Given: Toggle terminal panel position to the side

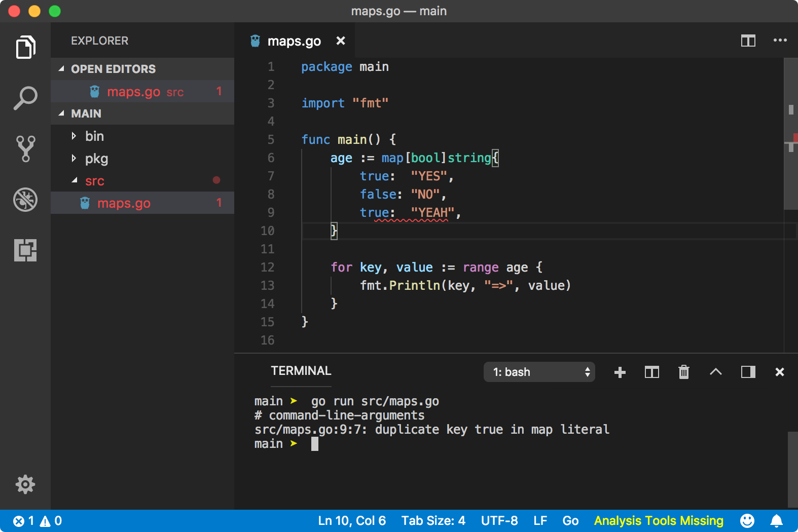Looking at the screenshot, I should pos(748,372).
